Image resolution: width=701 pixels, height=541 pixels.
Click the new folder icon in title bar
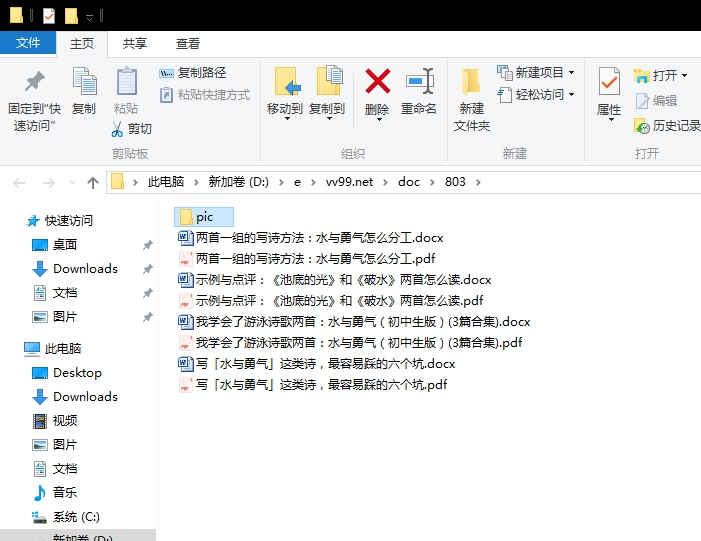pyautogui.click(x=71, y=16)
